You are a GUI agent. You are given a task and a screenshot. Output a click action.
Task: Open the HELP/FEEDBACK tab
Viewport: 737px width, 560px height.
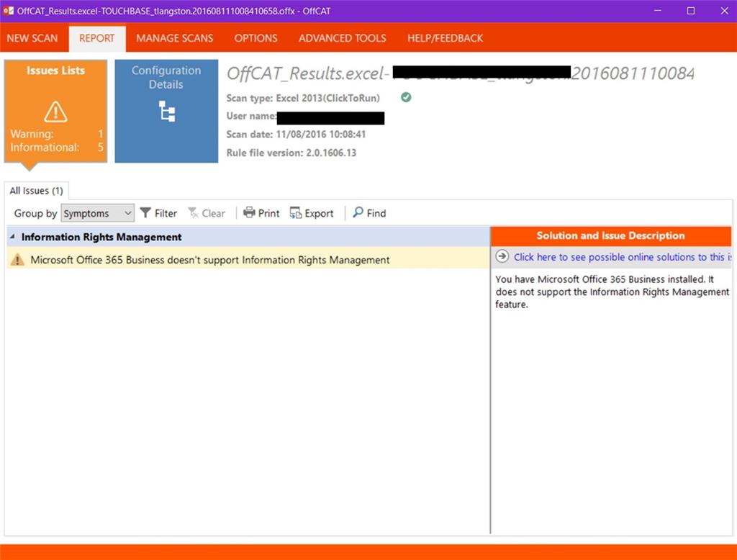click(445, 38)
